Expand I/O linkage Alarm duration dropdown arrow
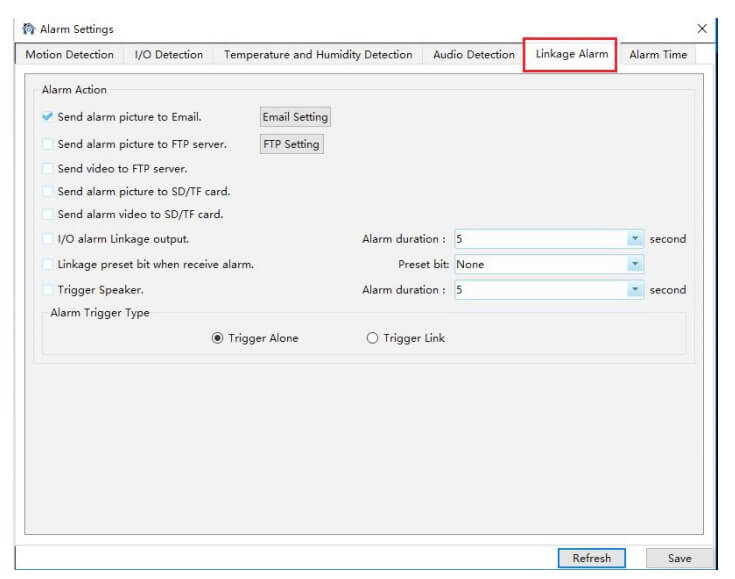This screenshot has height=579, width=735. (635, 239)
